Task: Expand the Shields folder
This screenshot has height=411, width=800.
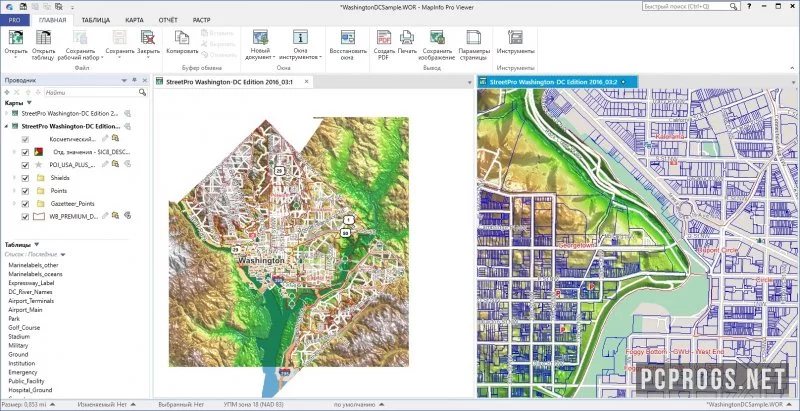Action: tap(15, 178)
